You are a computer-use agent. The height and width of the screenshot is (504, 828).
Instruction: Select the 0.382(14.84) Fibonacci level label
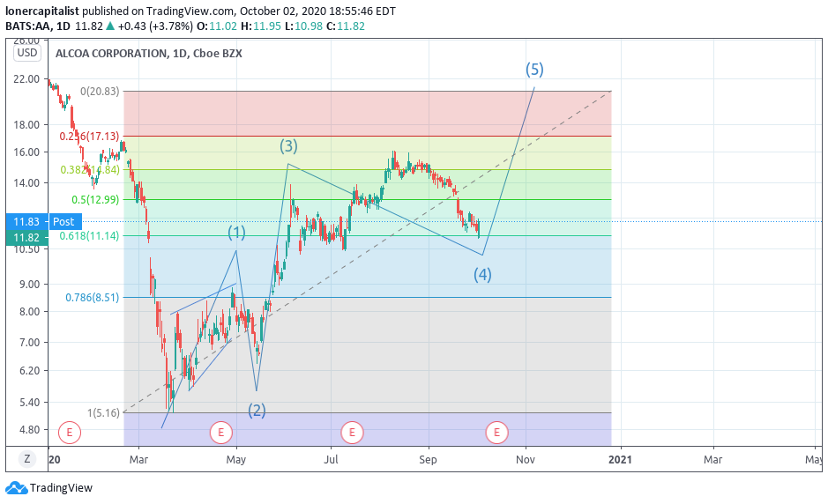90,169
